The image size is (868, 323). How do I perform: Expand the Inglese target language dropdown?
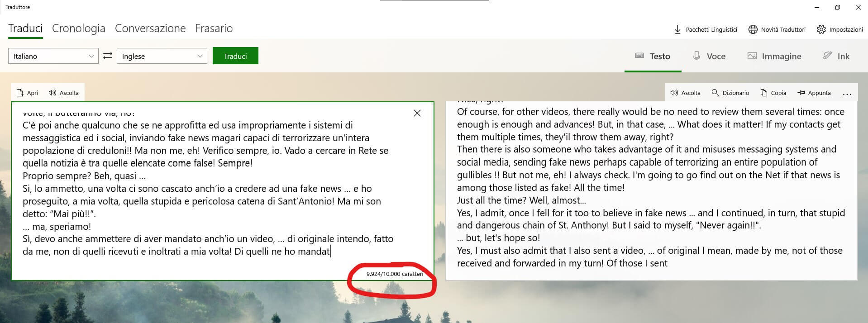[x=162, y=56]
